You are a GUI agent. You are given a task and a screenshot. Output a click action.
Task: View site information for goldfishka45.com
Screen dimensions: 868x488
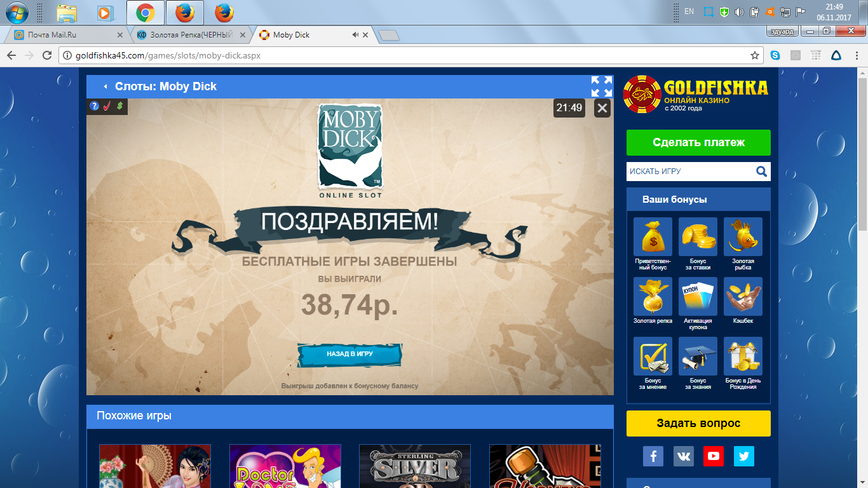pyautogui.click(x=68, y=55)
